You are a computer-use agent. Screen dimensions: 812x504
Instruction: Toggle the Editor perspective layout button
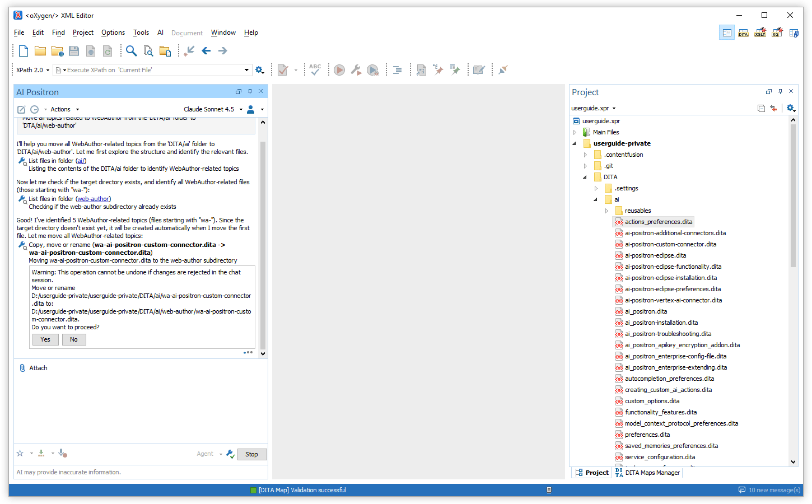[727, 33]
